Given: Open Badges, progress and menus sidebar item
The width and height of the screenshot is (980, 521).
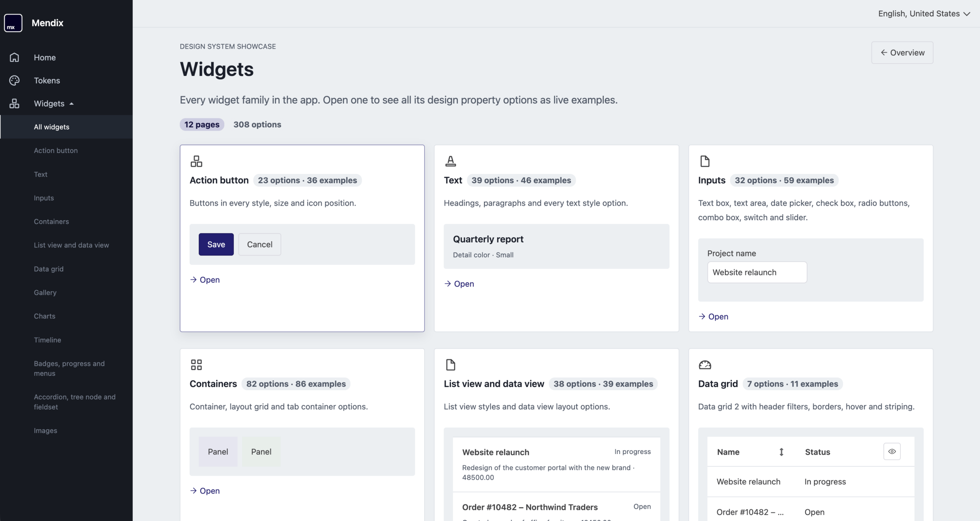Looking at the screenshot, I should click(67, 369).
